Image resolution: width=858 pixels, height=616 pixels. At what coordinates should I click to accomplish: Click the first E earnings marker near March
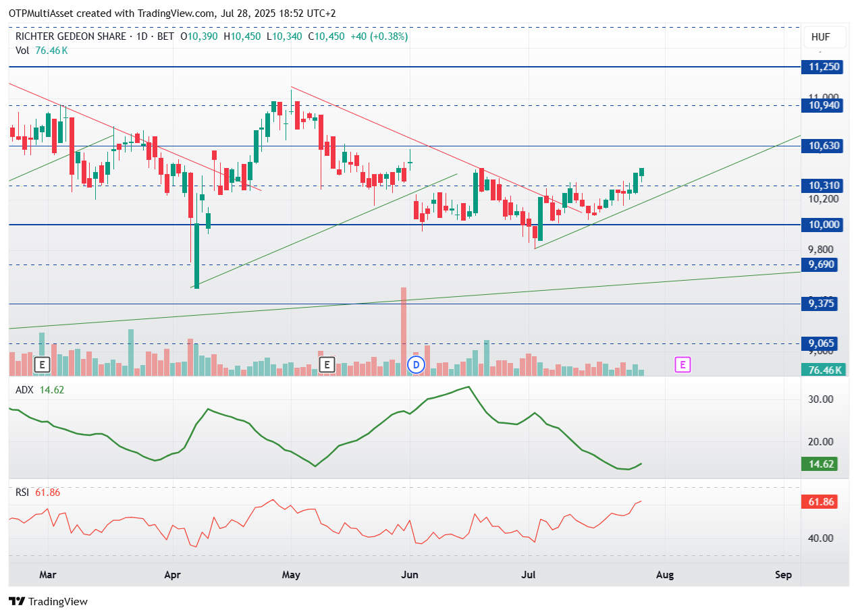coord(43,365)
